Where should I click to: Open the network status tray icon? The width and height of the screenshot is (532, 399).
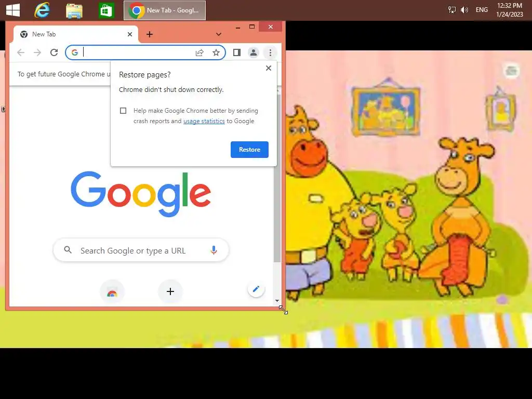[x=452, y=10]
